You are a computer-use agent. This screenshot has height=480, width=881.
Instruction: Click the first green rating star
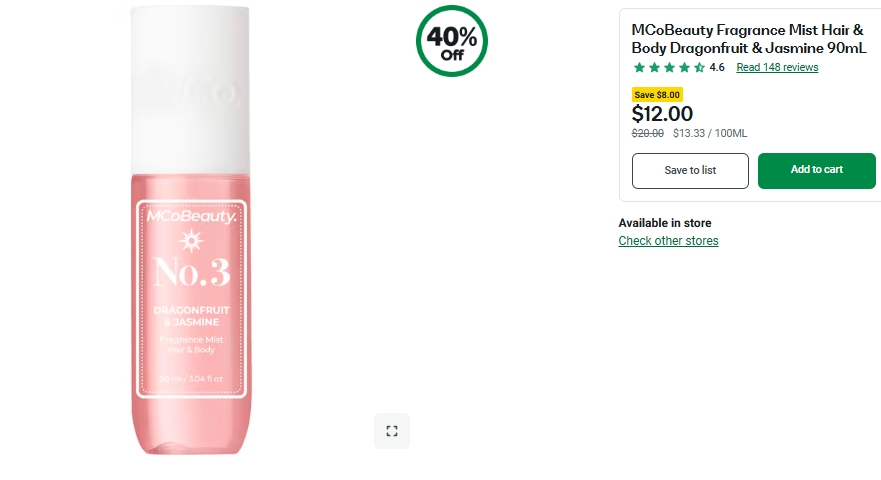[640, 68]
